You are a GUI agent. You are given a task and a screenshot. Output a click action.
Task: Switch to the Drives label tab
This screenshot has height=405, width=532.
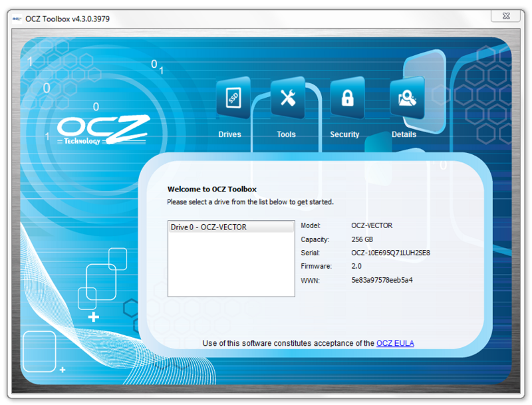coord(229,134)
